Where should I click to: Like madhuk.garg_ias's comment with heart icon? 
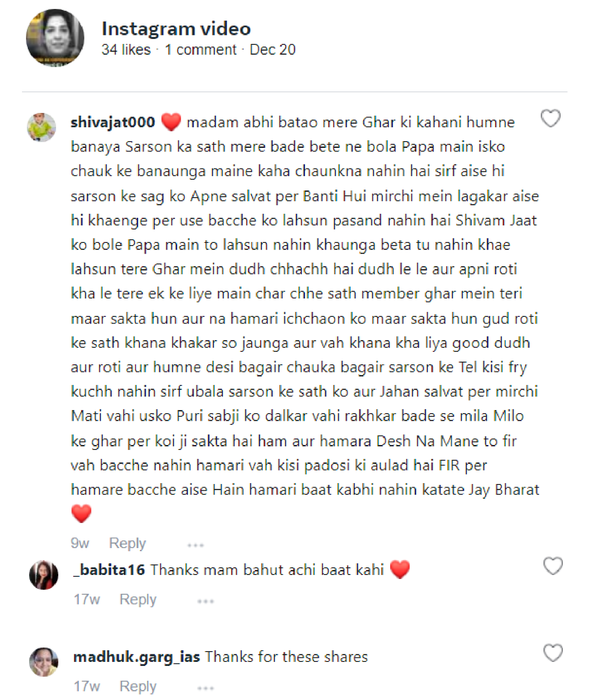tap(552, 653)
